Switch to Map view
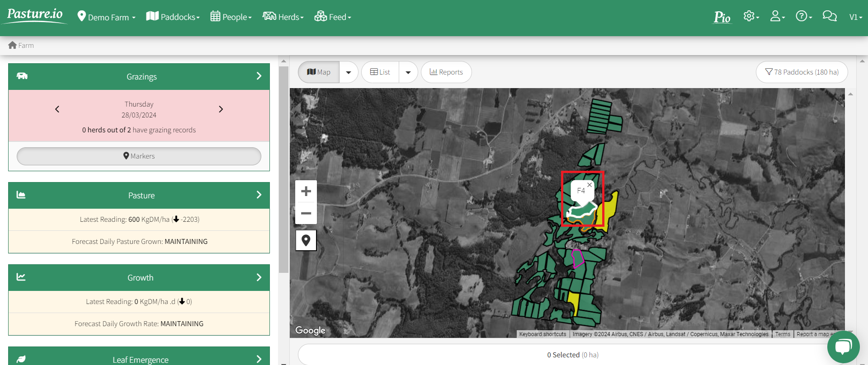This screenshot has width=868, height=365. (319, 72)
